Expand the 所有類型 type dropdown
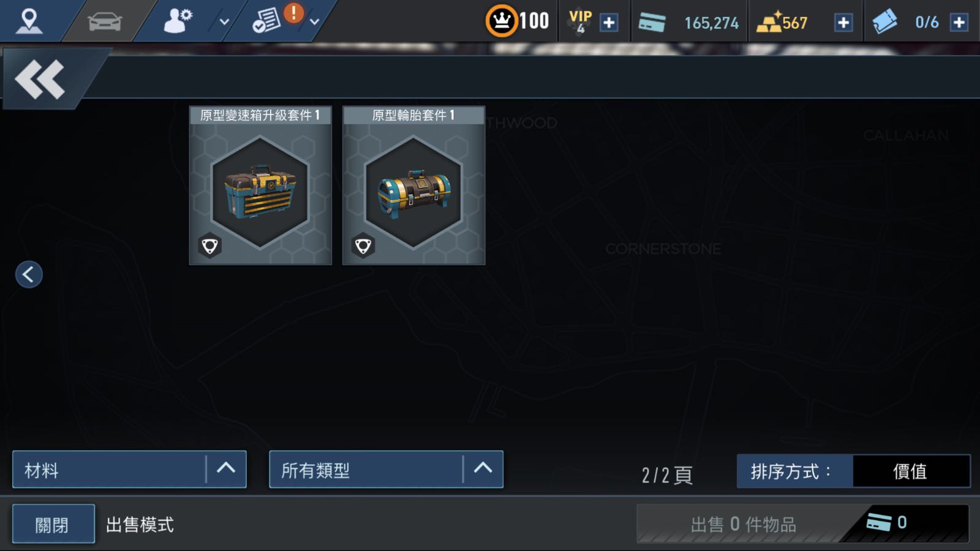Viewport: 980px width, 551px height. pyautogui.click(x=386, y=470)
